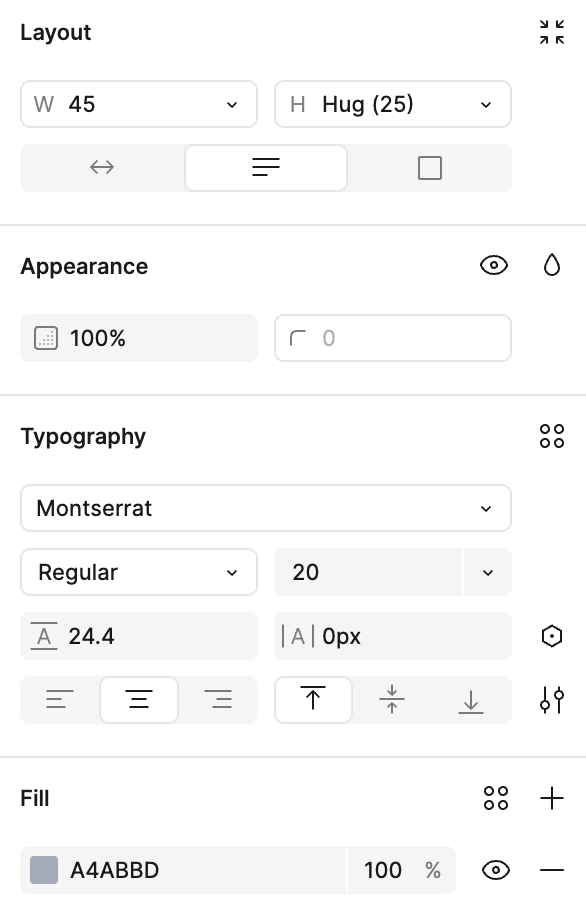Open the Regular font weight dropdown
586x902 pixels.
click(139, 572)
